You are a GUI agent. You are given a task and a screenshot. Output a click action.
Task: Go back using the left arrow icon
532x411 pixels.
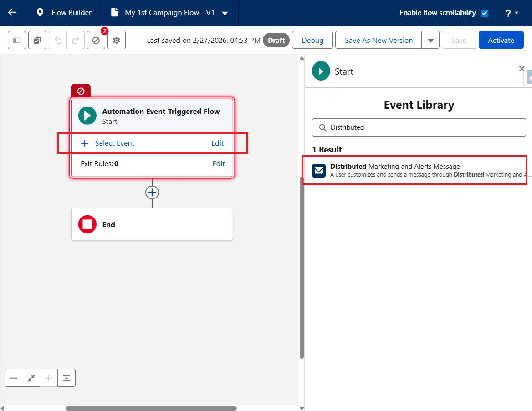point(13,13)
